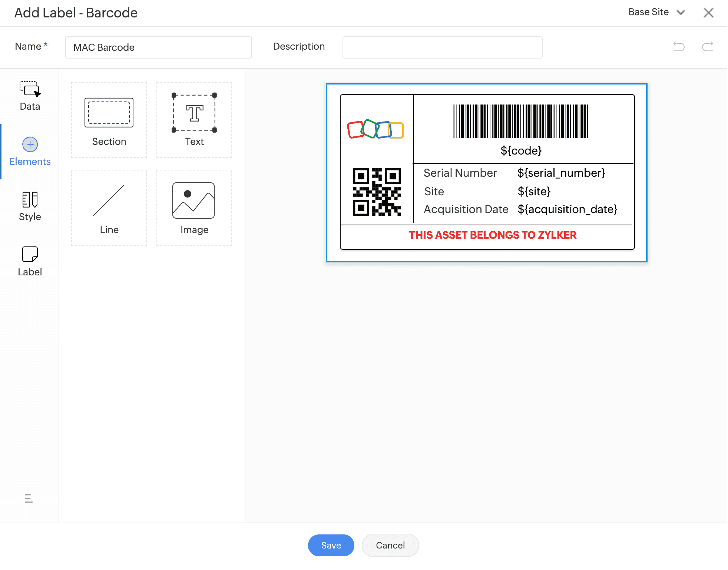Add a Text element
728x570 pixels.
click(x=194, y=120)
